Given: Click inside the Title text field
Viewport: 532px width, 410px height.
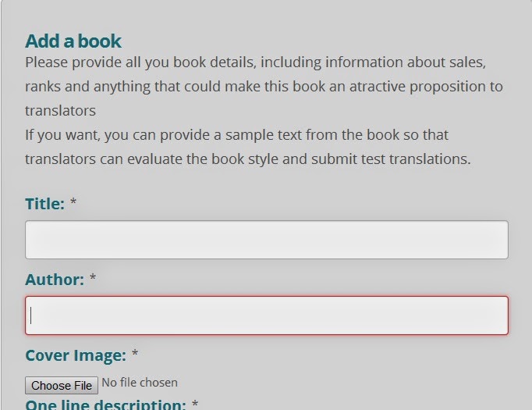Looking at the screenshot, I should [267, 240].
